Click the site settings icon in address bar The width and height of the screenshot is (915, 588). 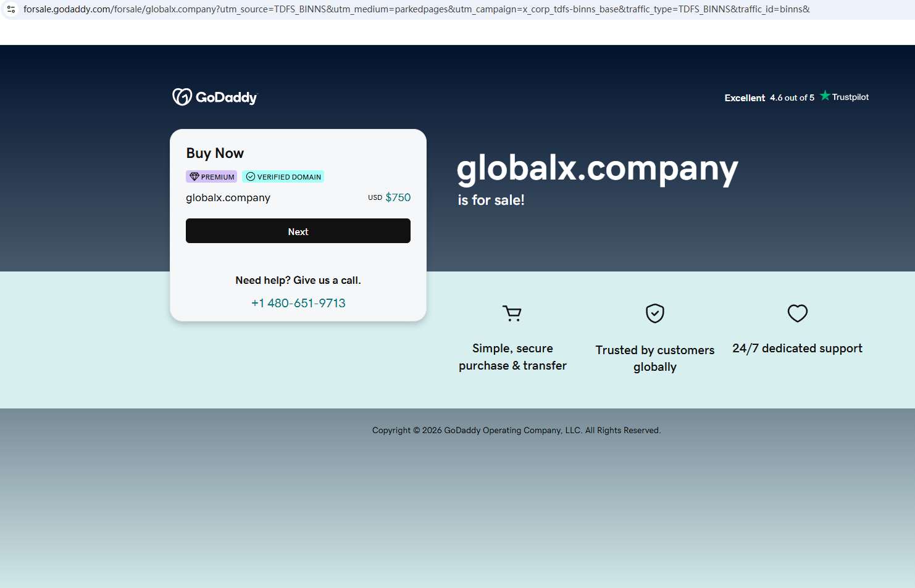pyautogui.click(x=11, y=9)
